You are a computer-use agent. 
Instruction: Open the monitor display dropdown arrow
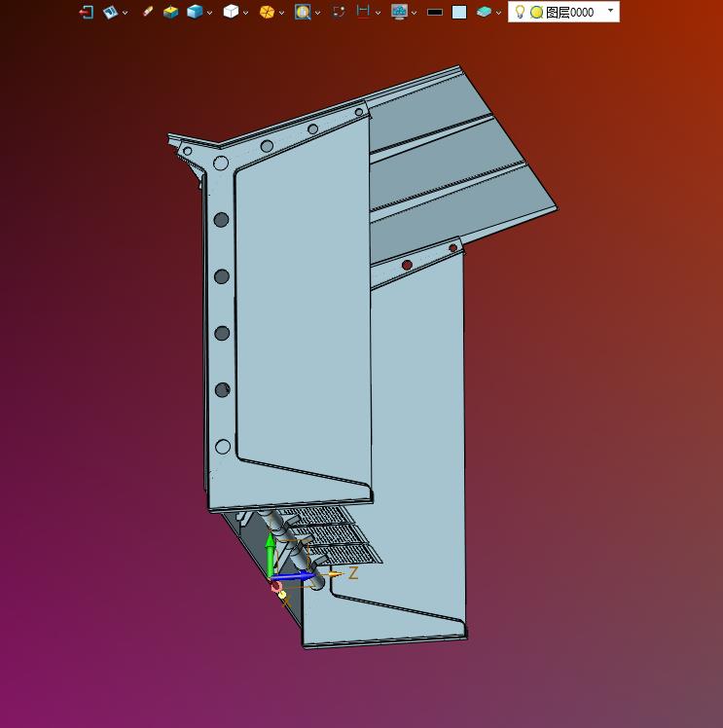[x=414, y=13]
